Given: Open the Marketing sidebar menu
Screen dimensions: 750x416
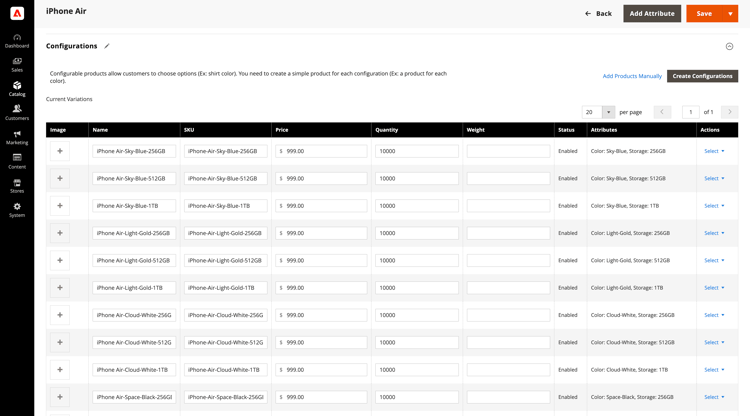Looking at the screenshot, I should [17, 138].
